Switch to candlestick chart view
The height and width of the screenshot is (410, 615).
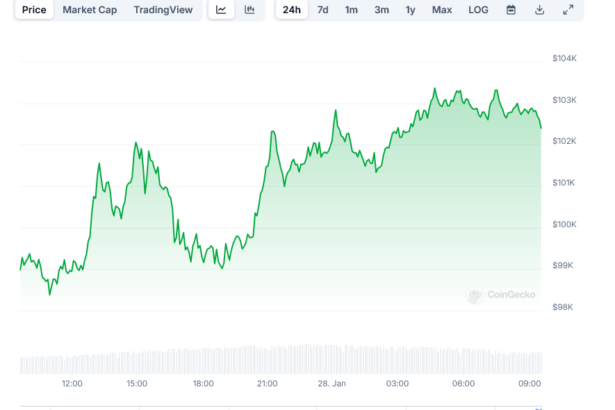249,10
